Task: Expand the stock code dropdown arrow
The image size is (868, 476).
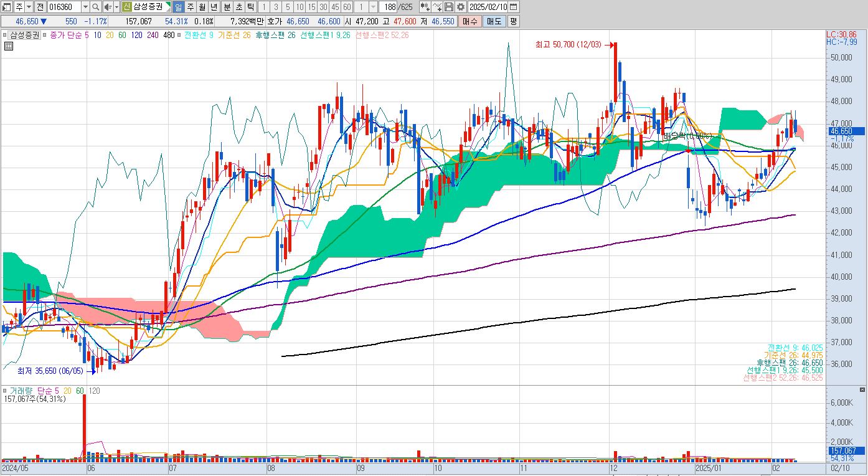Action: (85, 7)
